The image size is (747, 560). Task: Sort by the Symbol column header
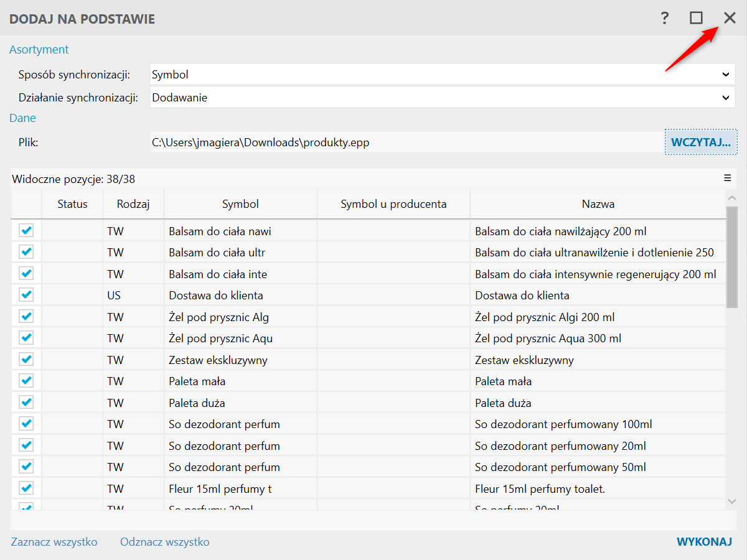click(x=240, y=204)
